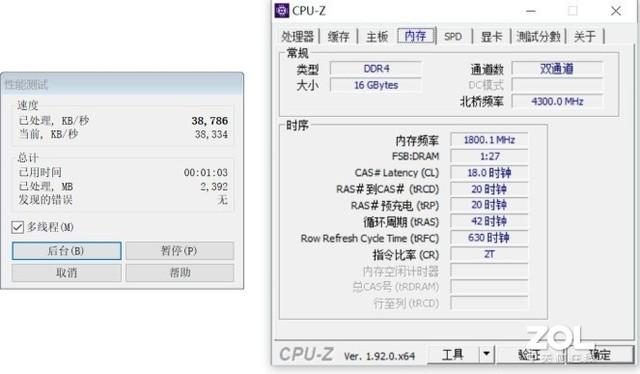Viewport: 640px width, 374px height.
Task: Minimize the CPU-Z window
Action: tap(531, 11)
